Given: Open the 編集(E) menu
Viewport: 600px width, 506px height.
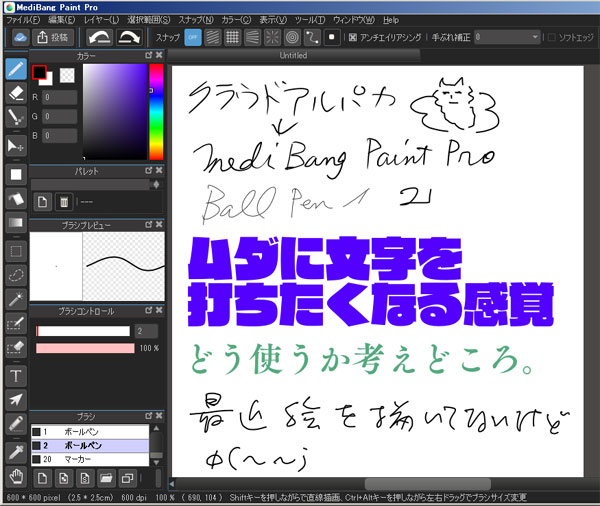Looking at the screenshot, I should tap(62, 20).
